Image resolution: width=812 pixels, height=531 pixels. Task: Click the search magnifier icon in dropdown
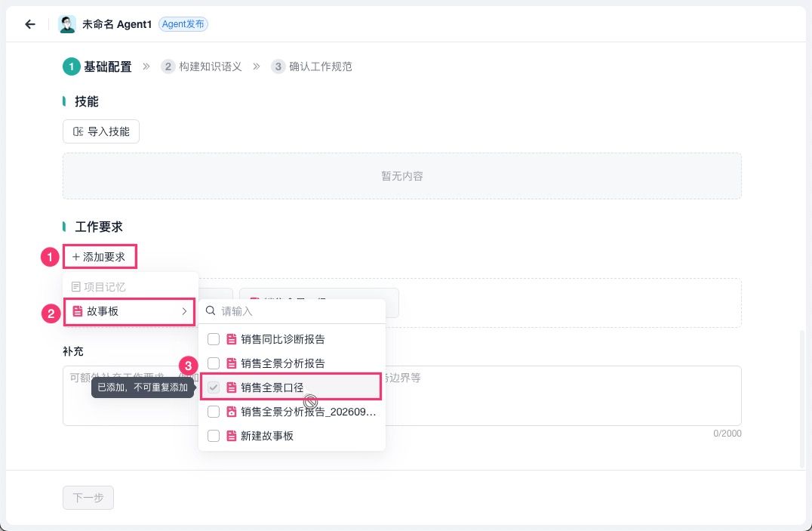tap(211, 310)
